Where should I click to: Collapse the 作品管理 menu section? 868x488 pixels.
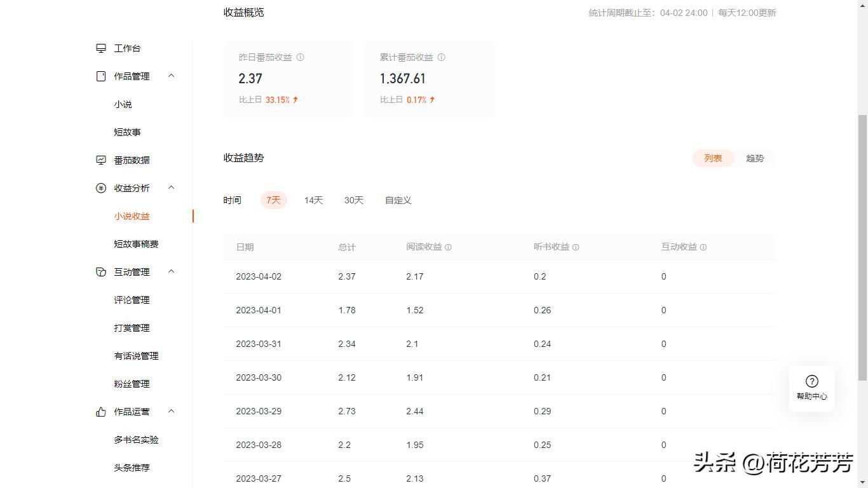tap(171, 76)
